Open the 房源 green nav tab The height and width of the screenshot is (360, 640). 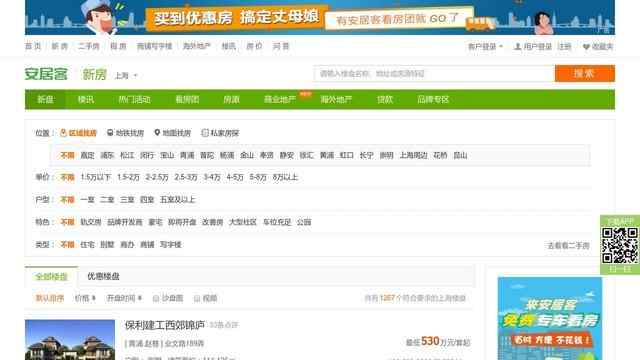(x=231, y=99)
